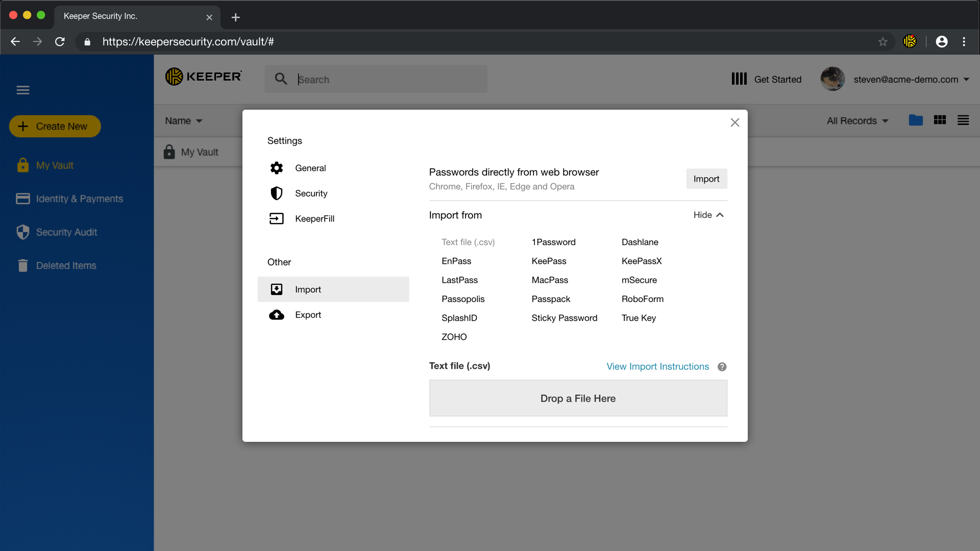Select True Key import source
The width and height of the screenshot is (980, 551).
(639, 317)
